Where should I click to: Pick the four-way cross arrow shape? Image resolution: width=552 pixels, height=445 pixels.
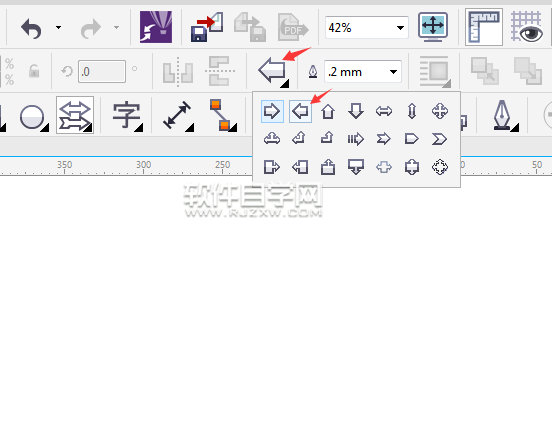coord(440,111)
